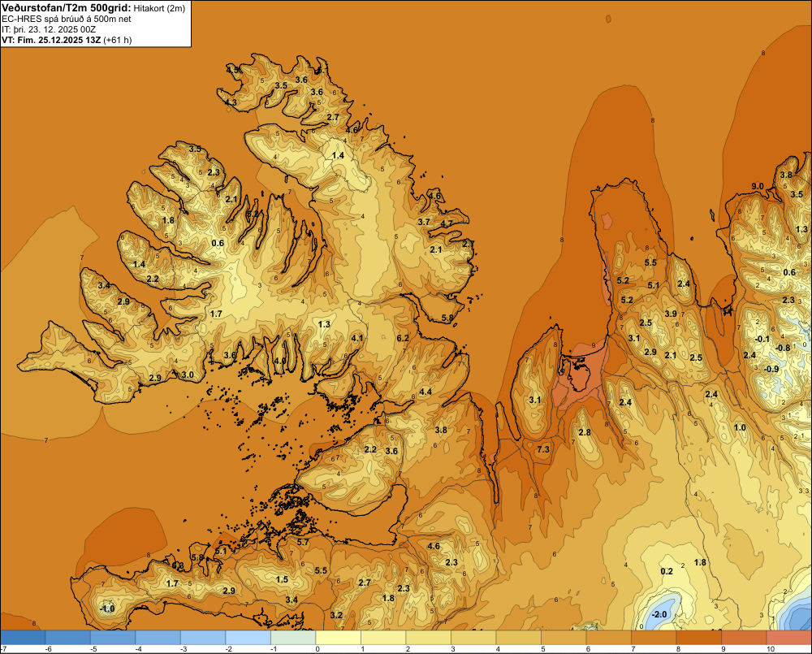Click the 5.7 temperature value
Image resolution: width=812 pixels, height=654 pixels.
[303, 542]
